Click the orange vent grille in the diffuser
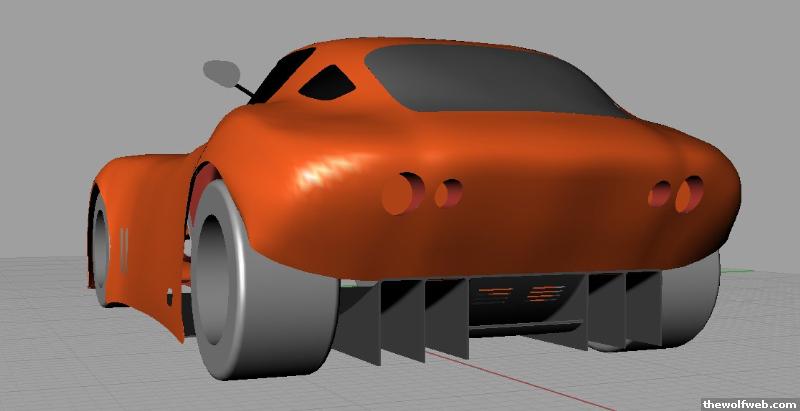This screenshot has height=411, width=800. pyautogui.click(x=520, y=293)
